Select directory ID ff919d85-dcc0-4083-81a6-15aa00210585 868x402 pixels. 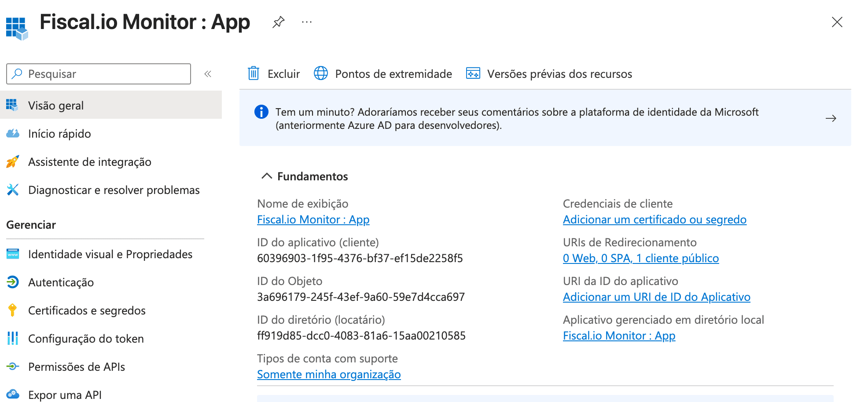pos(361,336)
